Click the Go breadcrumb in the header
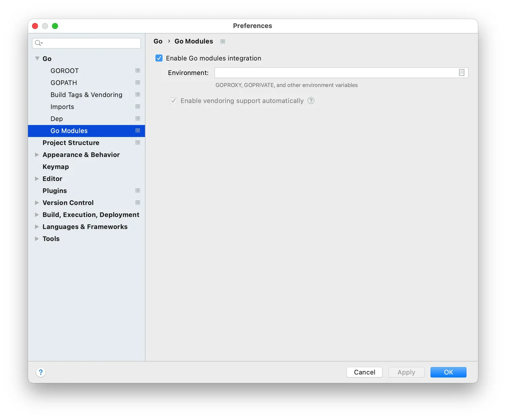The image size is (506, 420). [x=158, y=41]
